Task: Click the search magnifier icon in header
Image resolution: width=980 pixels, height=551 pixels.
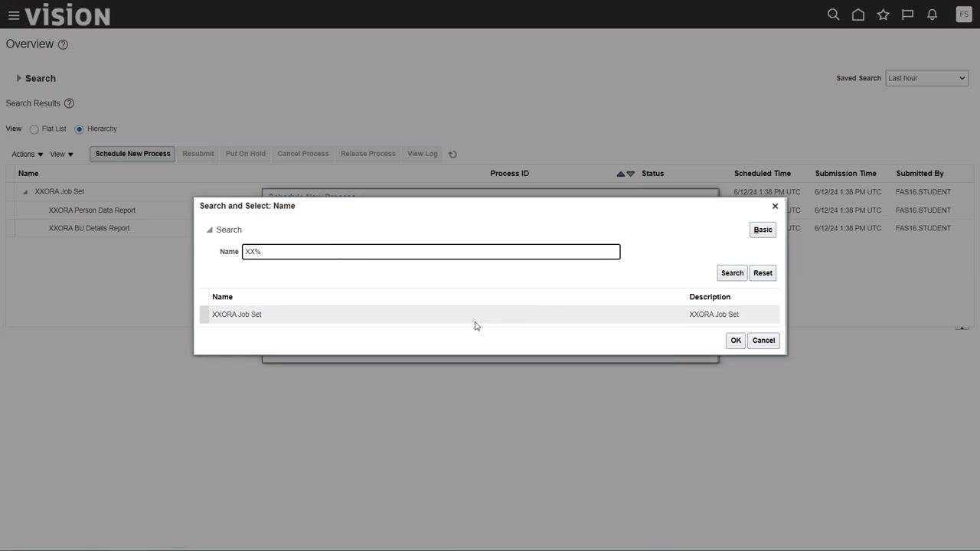Action: [834, 15]
